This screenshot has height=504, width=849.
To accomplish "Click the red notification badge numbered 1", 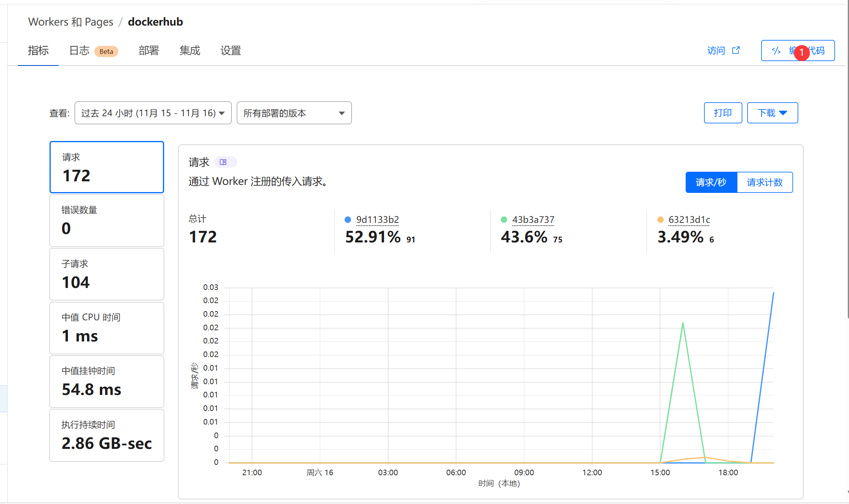I will tap(801, 52).
